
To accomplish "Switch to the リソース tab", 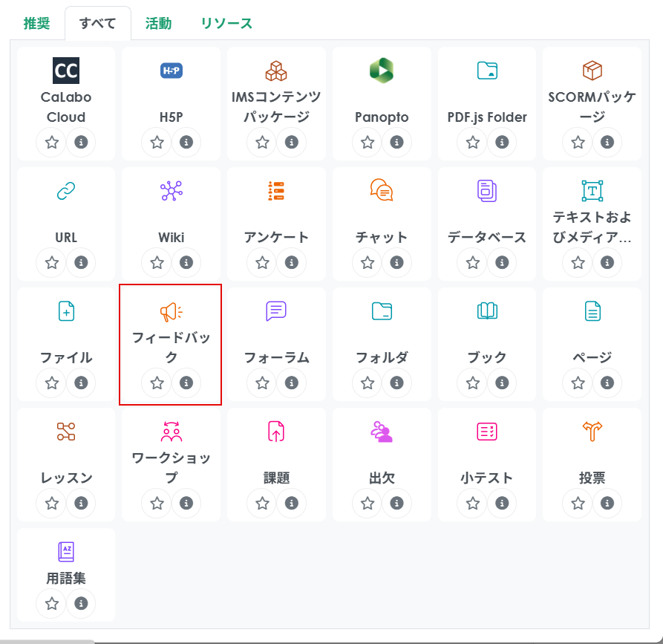I will (226, 23).
